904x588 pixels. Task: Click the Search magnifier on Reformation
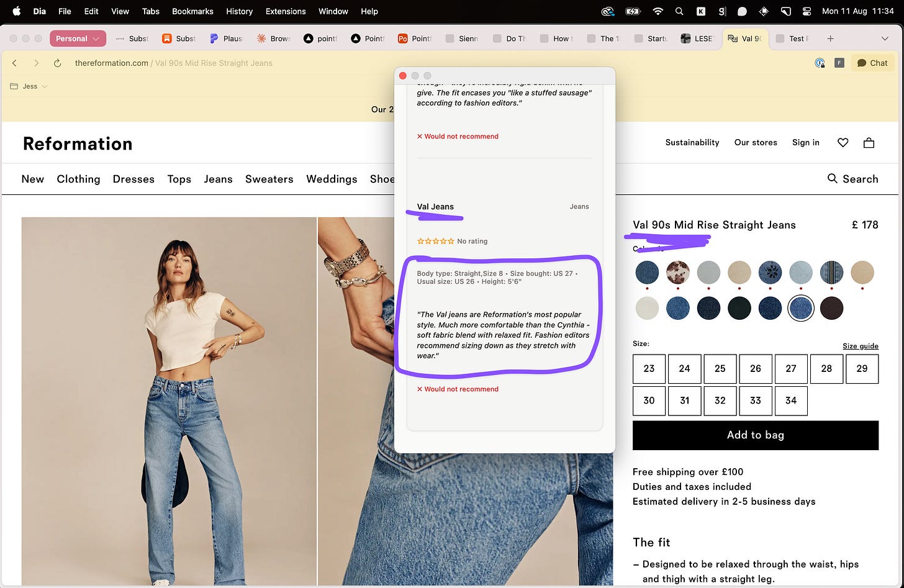pos(832,179)
